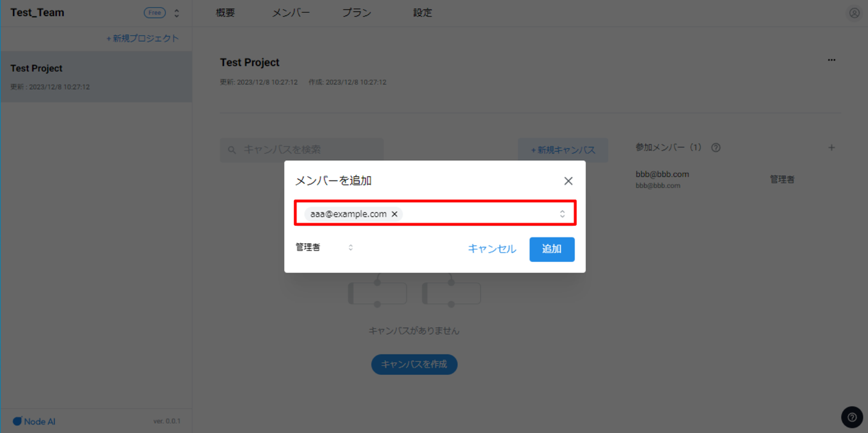Open the user account icon
Viewport: 868px width, 433px height.
coord(854,13)
